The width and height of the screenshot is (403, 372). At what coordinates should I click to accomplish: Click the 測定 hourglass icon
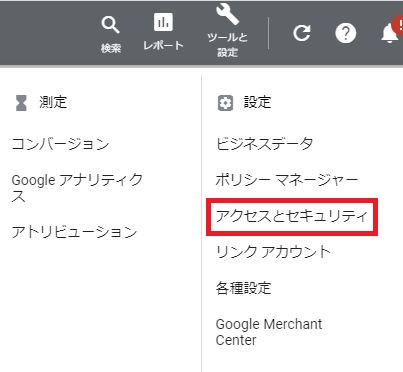click(x=21, y=103)
